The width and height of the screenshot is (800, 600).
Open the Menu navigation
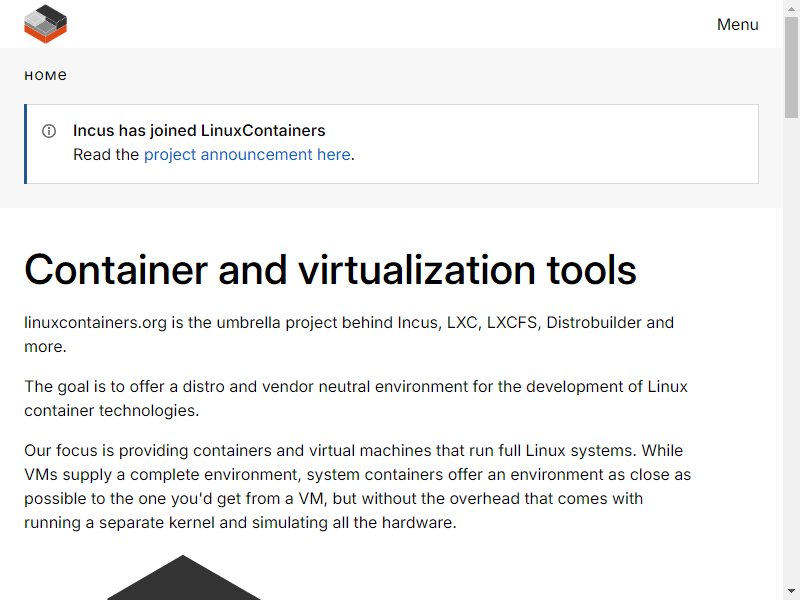(737, 24)
